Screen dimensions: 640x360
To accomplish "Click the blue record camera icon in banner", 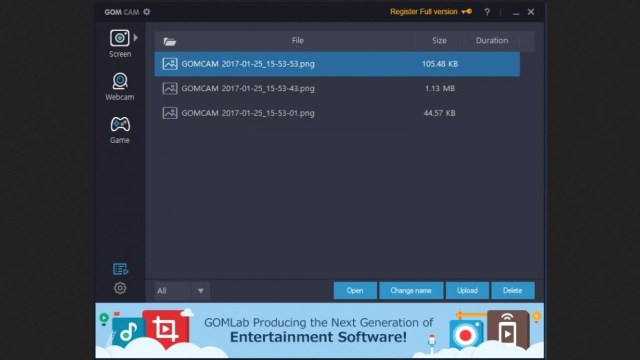I will pos(466,335).
